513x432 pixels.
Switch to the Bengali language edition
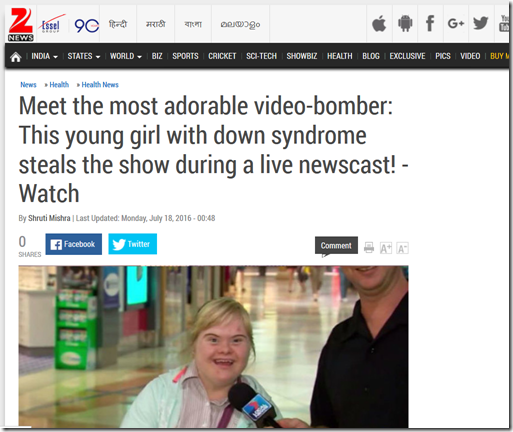click(193, 24)
